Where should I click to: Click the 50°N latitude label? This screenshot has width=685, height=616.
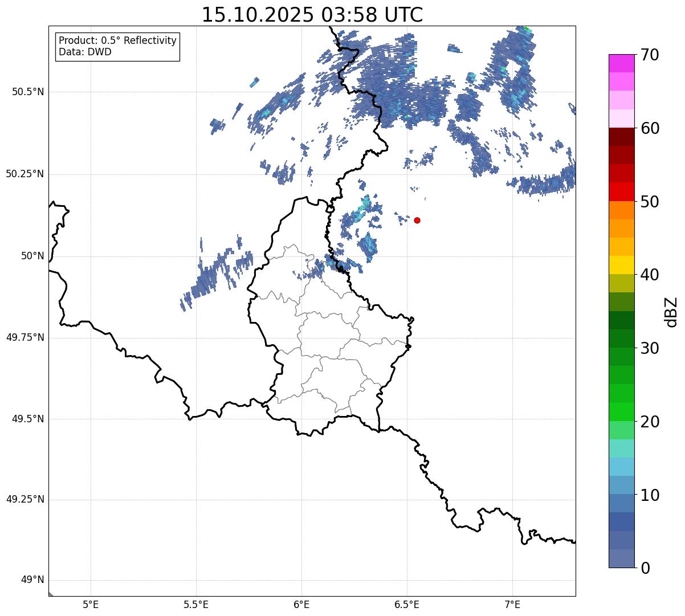(32, 256)
